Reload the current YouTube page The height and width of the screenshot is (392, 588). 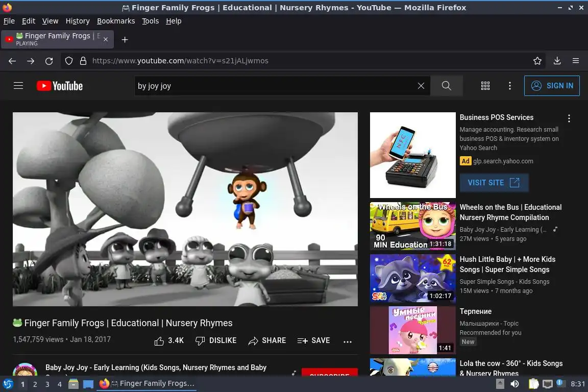point(49,61)
